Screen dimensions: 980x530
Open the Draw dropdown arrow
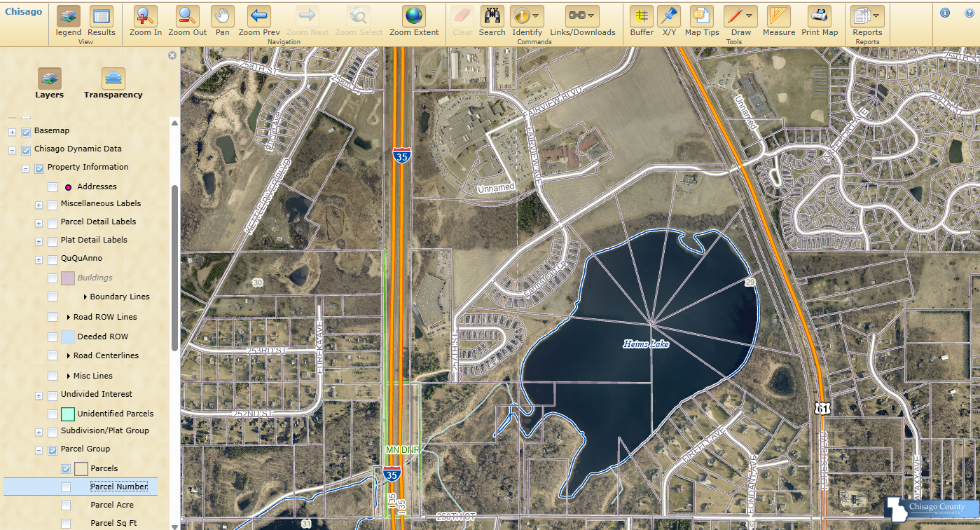point(750,15)
